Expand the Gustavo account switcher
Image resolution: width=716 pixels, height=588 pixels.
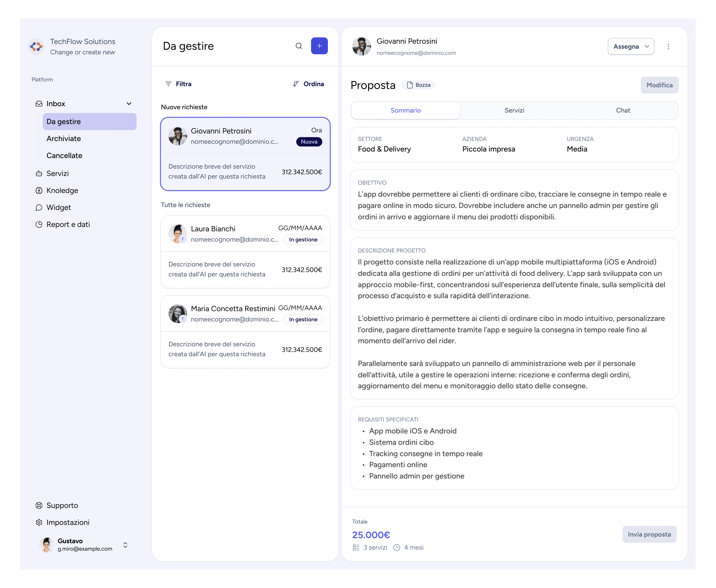tap(125, 545)
